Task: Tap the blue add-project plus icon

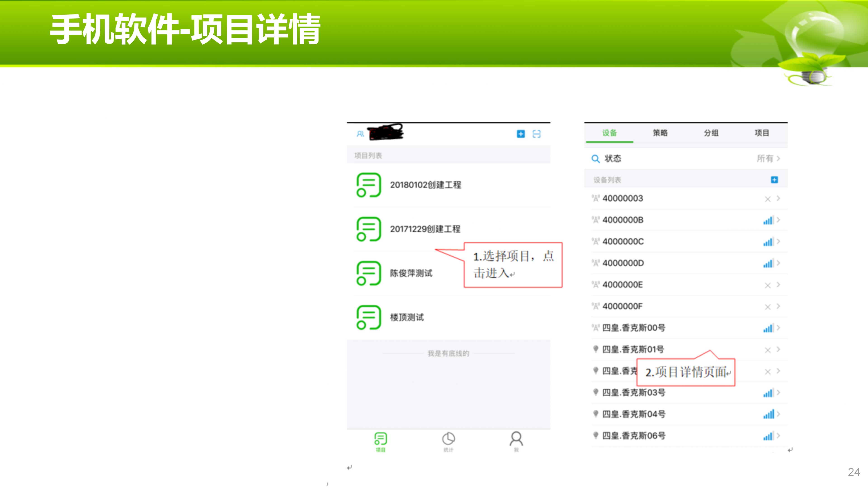Action: (x=521, y=134)
